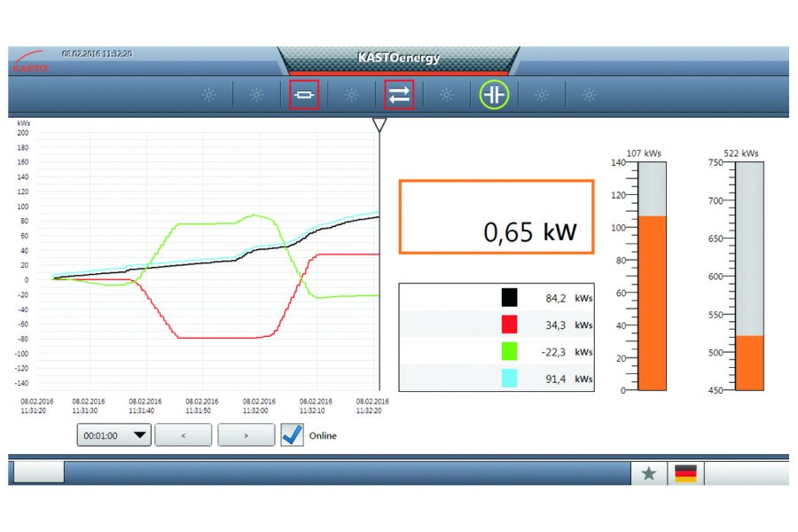The image size is (798, 532).
Task: Select the resistor icon in the toolbar
Action: (304, 95)
